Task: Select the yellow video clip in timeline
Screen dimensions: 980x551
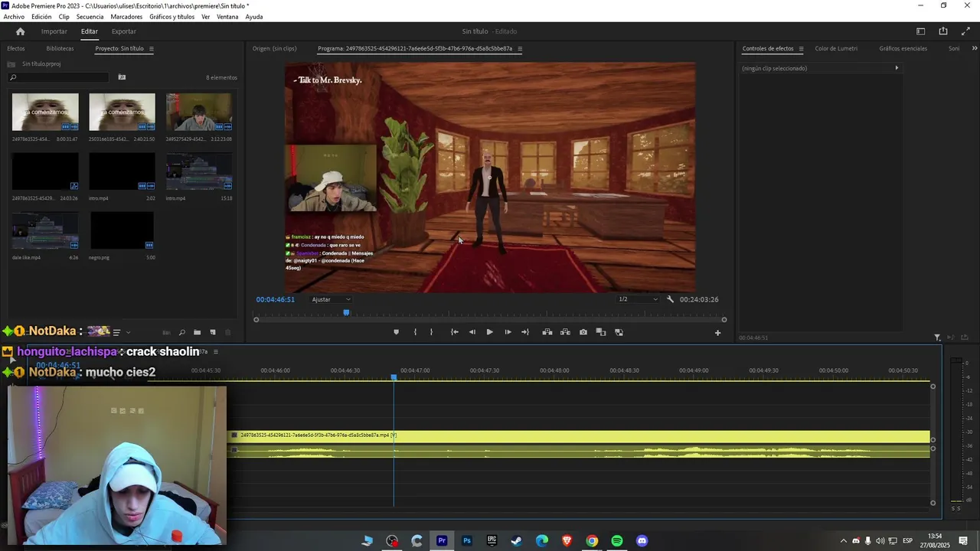Action: pyautogui.click(x=579, y=435)
